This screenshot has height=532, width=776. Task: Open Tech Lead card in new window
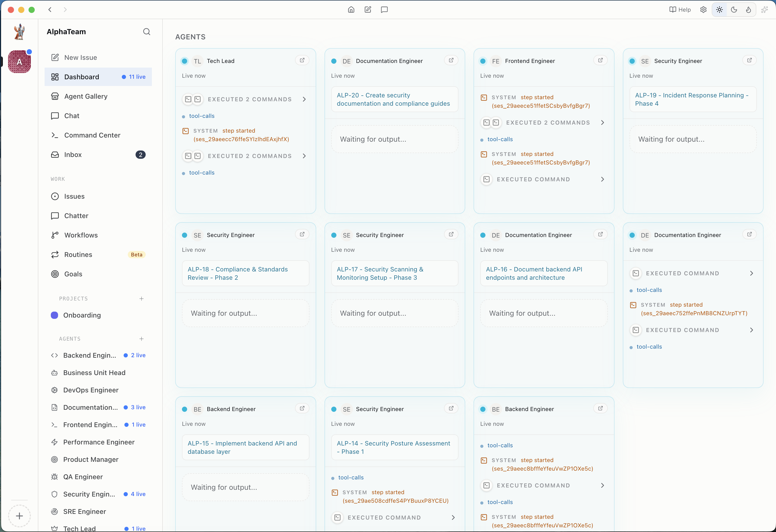(302, 60)
